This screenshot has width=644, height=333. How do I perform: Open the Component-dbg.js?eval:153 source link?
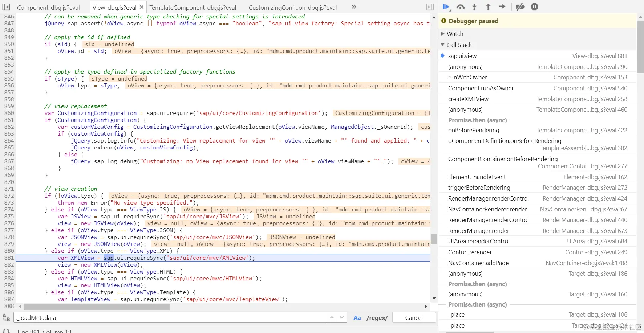click(x=590, y=77)
